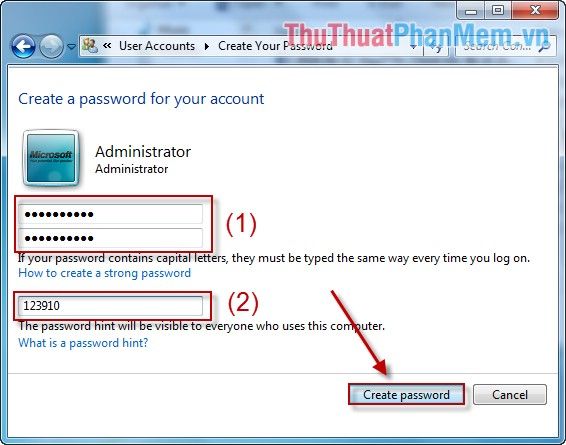Click the Forward navigation arrow button
The height and width of the screenshot is (445, 566).
[51, 46]
